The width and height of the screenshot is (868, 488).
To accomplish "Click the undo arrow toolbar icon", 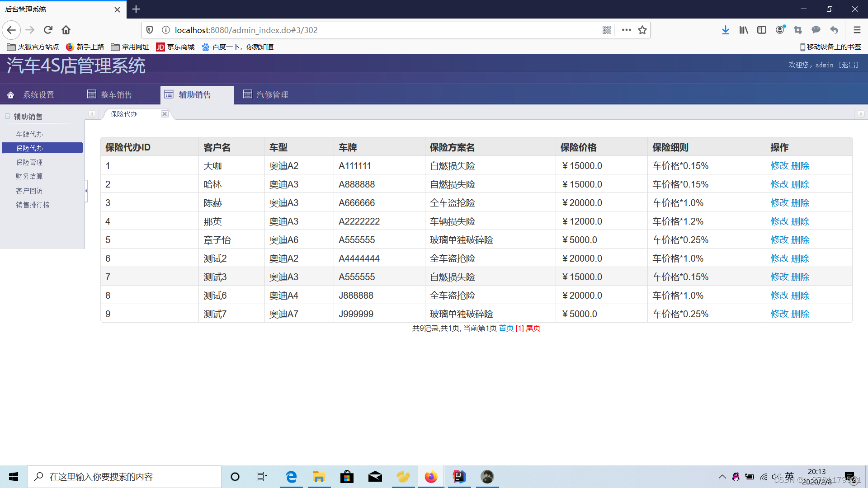I will tap(834, 30).
